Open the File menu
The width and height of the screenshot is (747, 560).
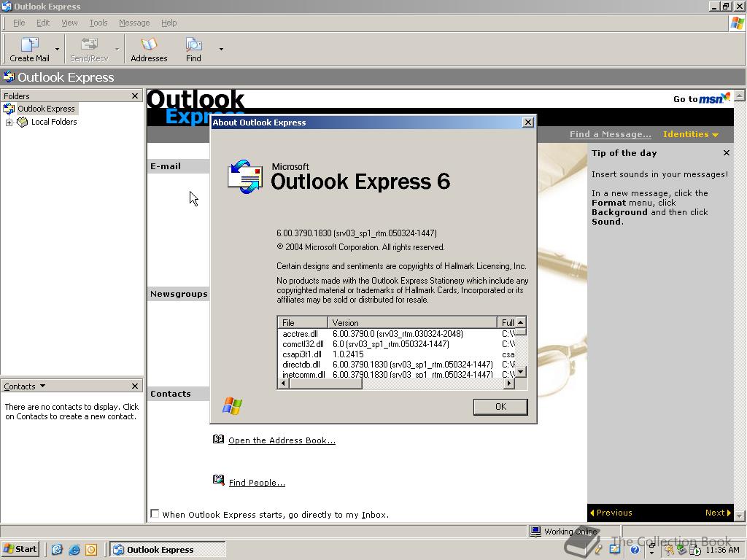[19, 23]
